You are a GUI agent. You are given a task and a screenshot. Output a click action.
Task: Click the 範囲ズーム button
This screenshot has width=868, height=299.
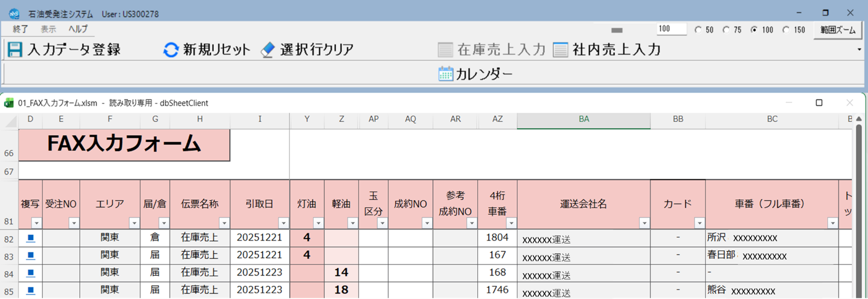[x=837, y=30]
